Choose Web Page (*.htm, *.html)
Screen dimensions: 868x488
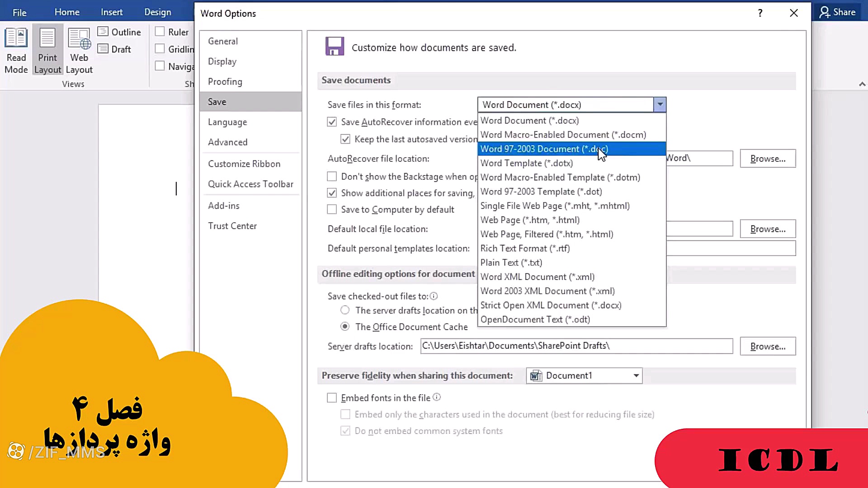572,220
